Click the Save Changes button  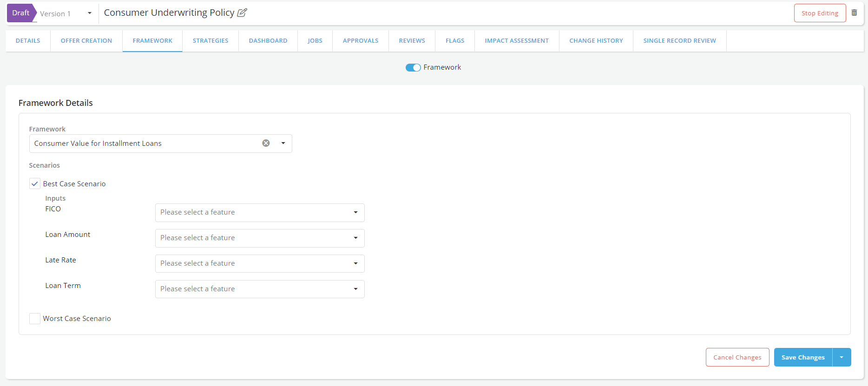[803, 357]
